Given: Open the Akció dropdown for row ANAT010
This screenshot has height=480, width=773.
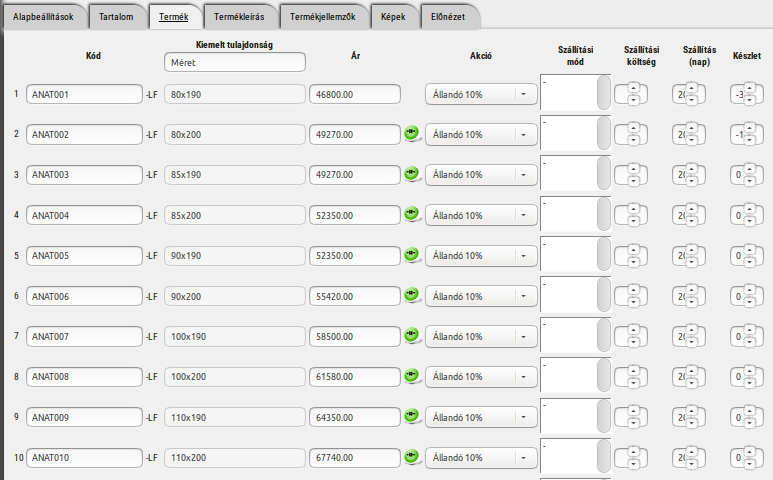Looking at the screenshot, I should (481, 458).
